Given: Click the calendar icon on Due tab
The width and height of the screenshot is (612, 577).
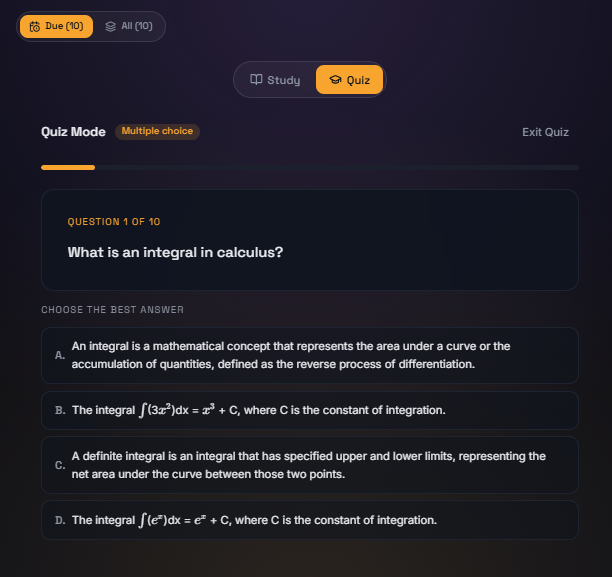Looking at the screenshot, I should [35, 26].
